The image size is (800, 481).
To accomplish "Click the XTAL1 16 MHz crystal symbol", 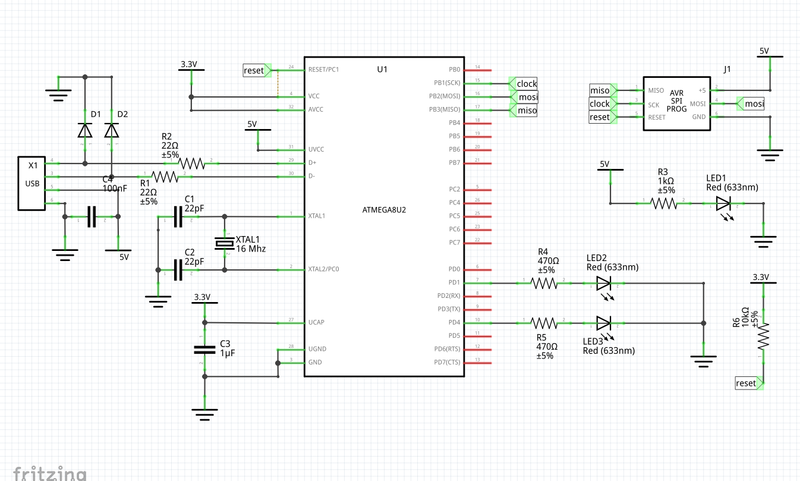I will (222, 243).
